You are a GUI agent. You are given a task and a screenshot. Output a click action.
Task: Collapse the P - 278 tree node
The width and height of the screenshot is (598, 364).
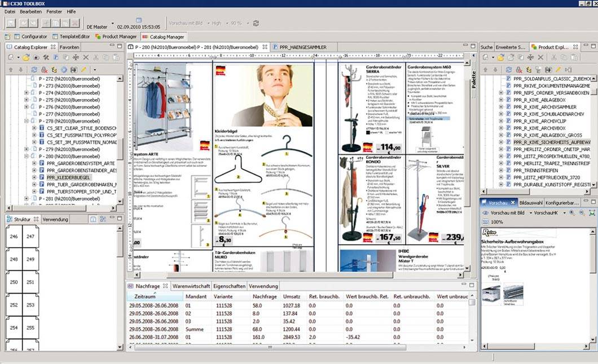[27, 121]
